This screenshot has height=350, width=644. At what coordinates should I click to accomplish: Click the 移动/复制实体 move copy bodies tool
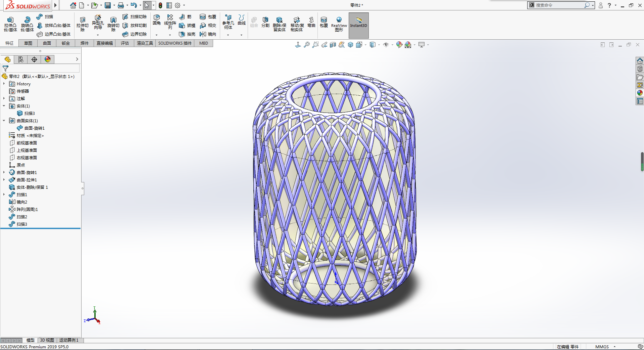pyautogui.click(x=297, y=24)
